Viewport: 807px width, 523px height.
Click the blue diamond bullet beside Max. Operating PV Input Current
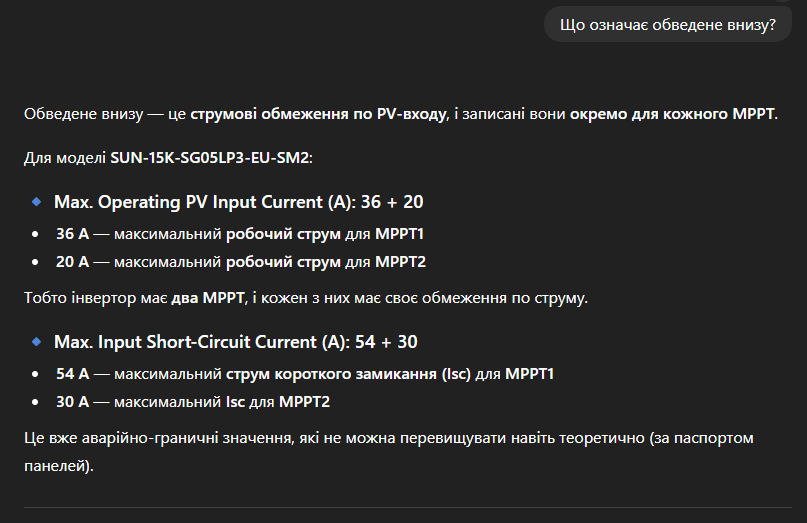[x=37, y=202]
